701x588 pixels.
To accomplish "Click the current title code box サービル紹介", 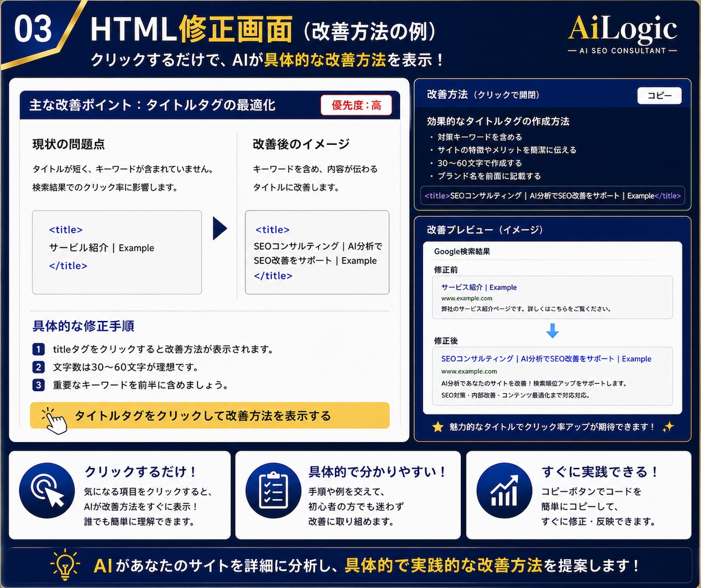I will coord(117,252).
